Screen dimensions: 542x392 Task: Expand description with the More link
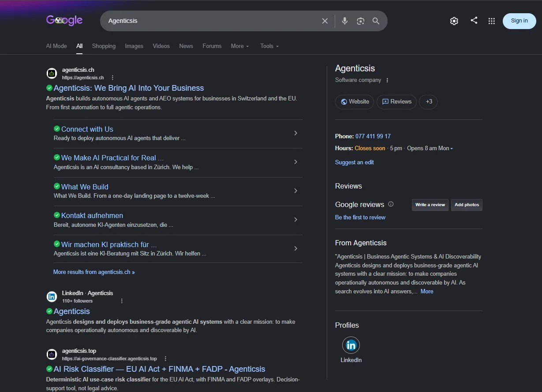pyautogui.click(x=427, y=291)
